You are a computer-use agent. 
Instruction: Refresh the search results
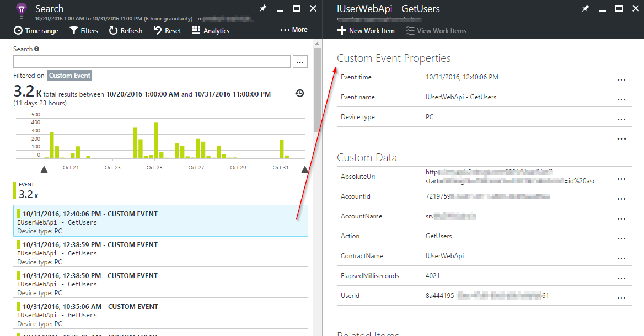click(126, 31)
